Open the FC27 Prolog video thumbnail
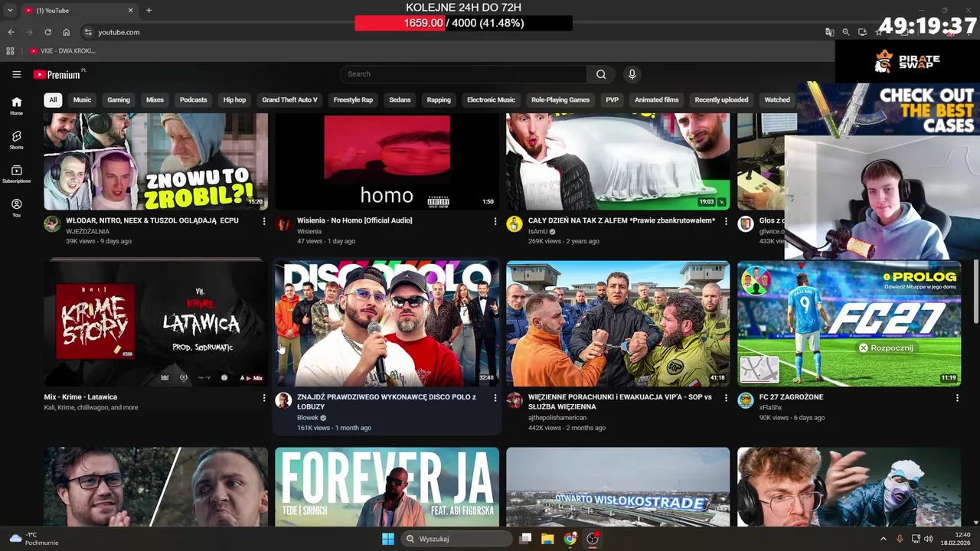This screenshot has height=551, width=980. pyautogui.click(x=849, y=323)
